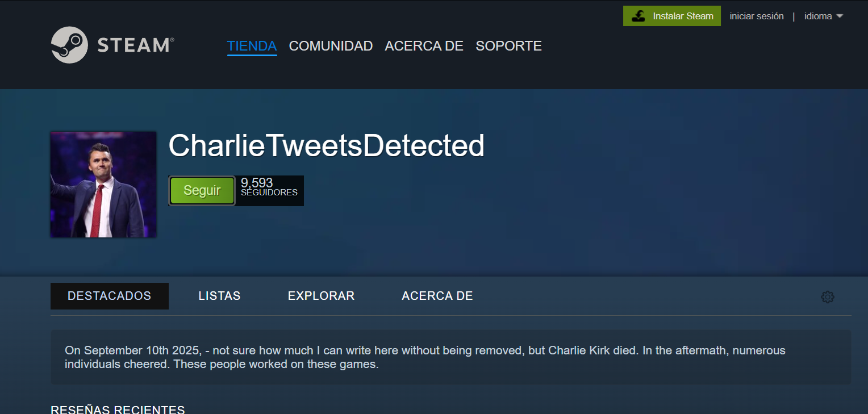Click the Steam logo icon
Image resolution: width=868 pixels, height=414 pixels.
[69, 45]
